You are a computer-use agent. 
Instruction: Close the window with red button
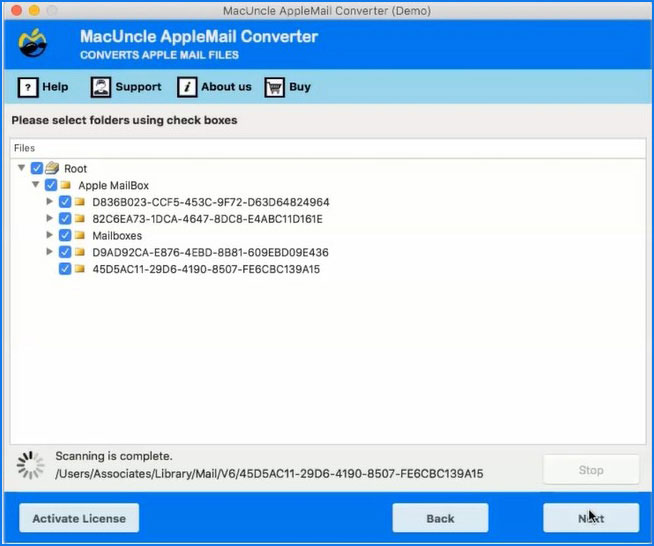coord(16,10)
